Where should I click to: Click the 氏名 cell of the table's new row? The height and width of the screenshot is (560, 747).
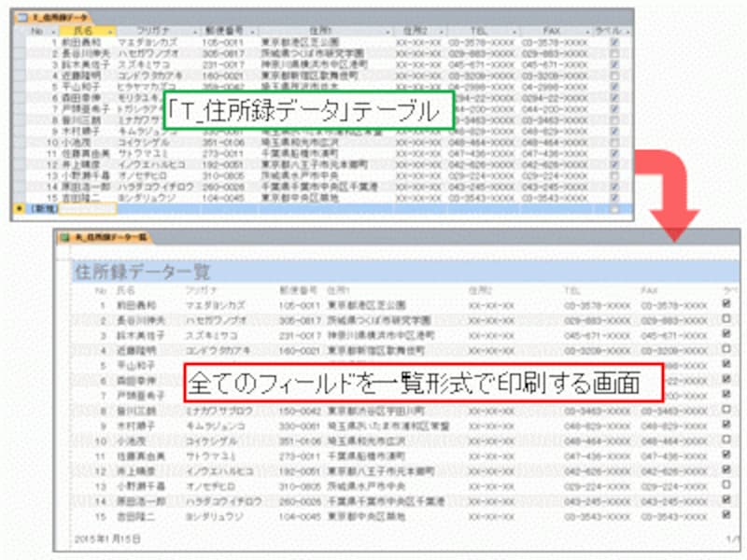pos(88,208)
